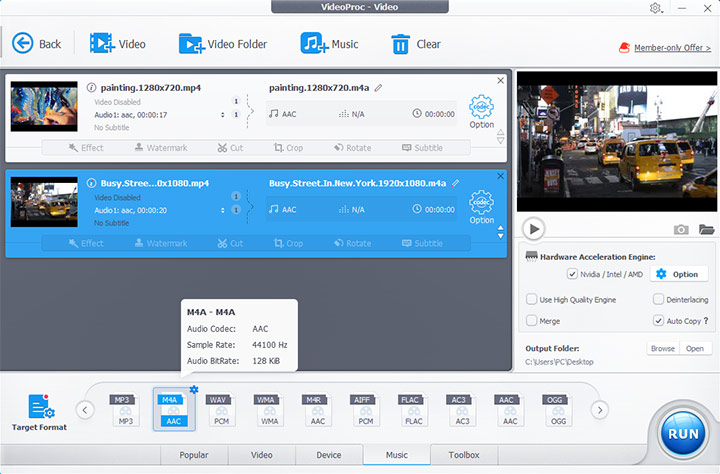
Task: Switch to the Toolbox tab
Action: (x=464, y=455)
